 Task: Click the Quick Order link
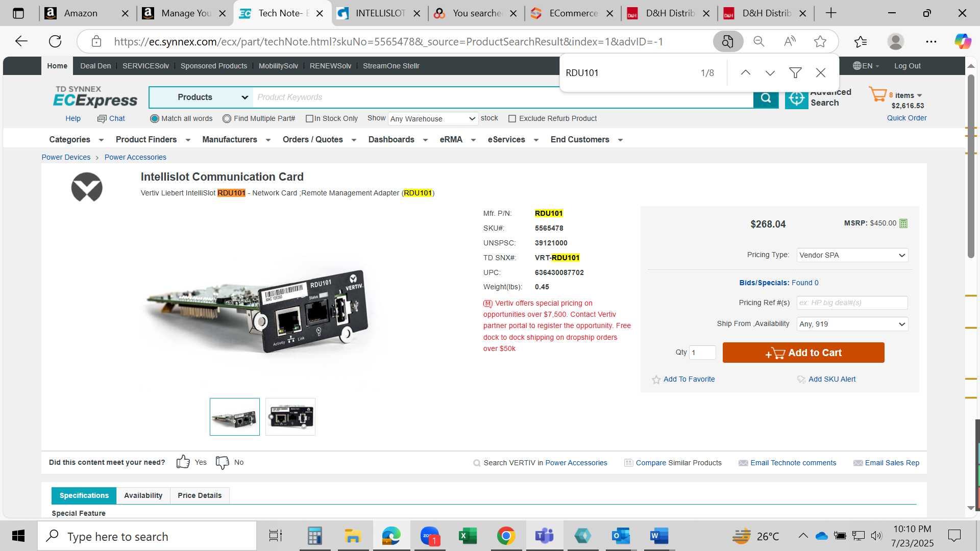point(906,118)
